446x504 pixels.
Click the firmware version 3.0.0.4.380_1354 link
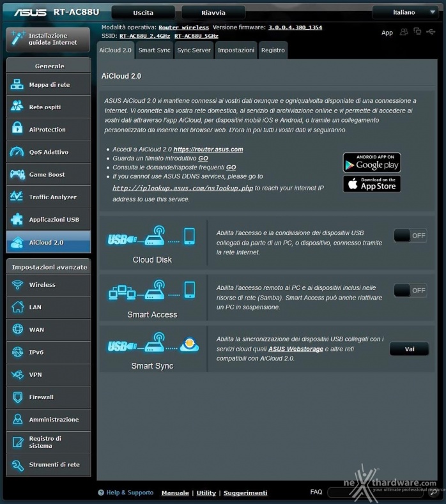(295, 27)
